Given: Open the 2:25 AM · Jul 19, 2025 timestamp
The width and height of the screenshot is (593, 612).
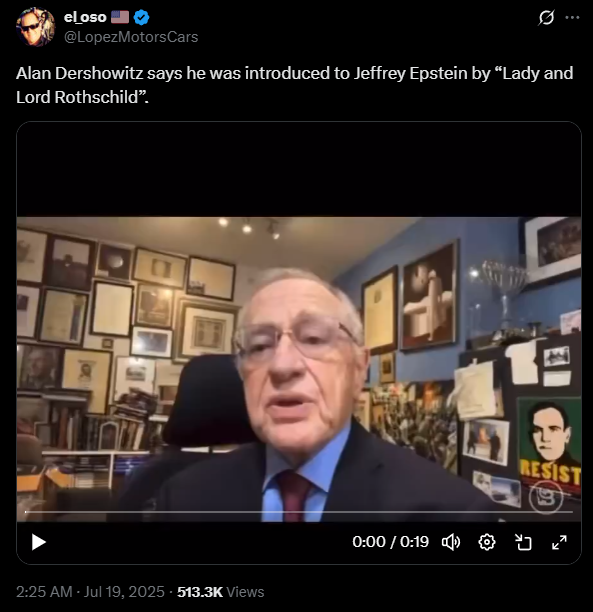Looking at the screenshot, I should pyautogui.click(x=90, y=592).
